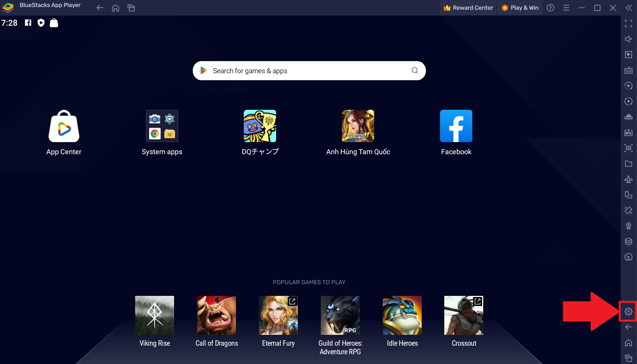Click the Call of Dragons game thumbnail
This screenshot has width=637, height=364.
point(216,315)
